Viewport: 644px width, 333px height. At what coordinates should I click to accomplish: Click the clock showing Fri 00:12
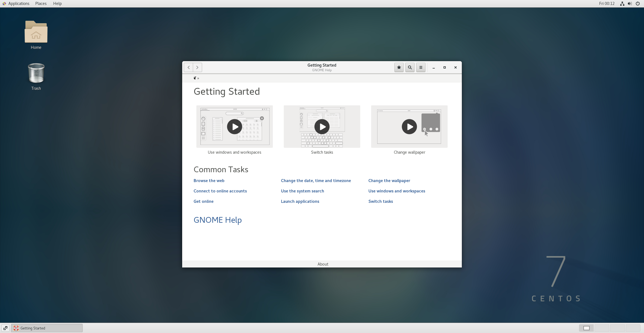pos(607,4)
